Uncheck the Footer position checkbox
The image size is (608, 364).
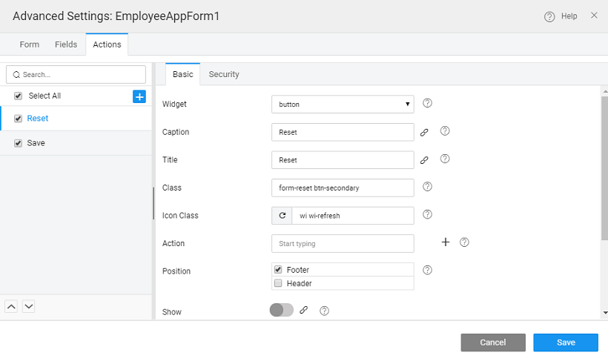click(278, 270)
